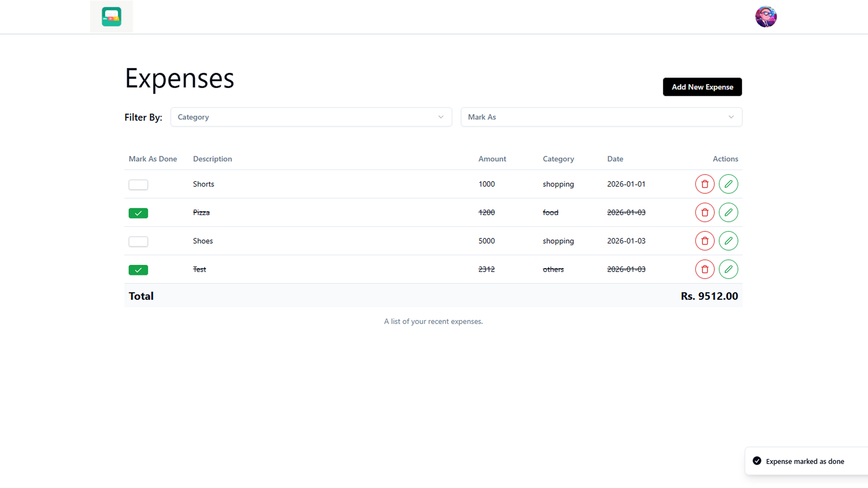
Task: Click the Expense marked as done toast
Action: [805, 461]
